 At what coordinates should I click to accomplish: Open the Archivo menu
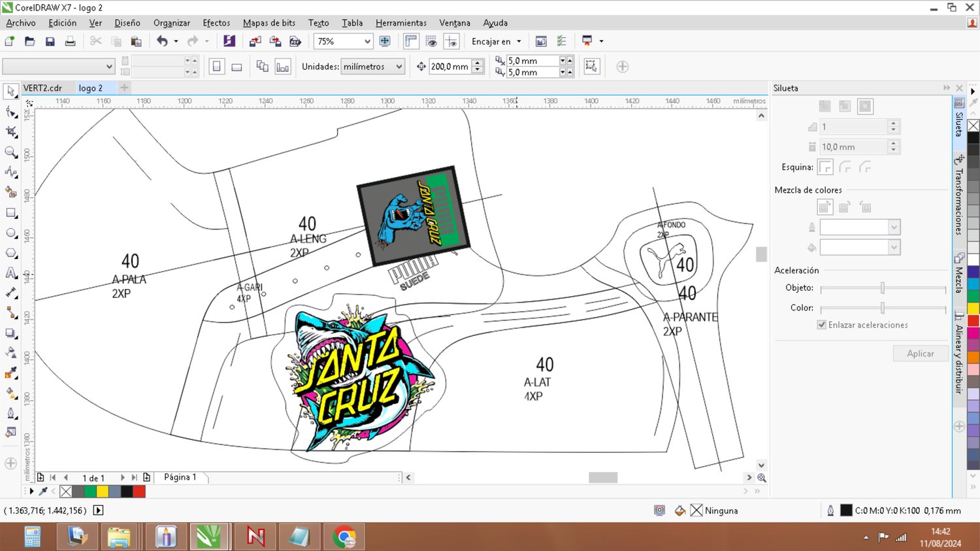point(21,23)
